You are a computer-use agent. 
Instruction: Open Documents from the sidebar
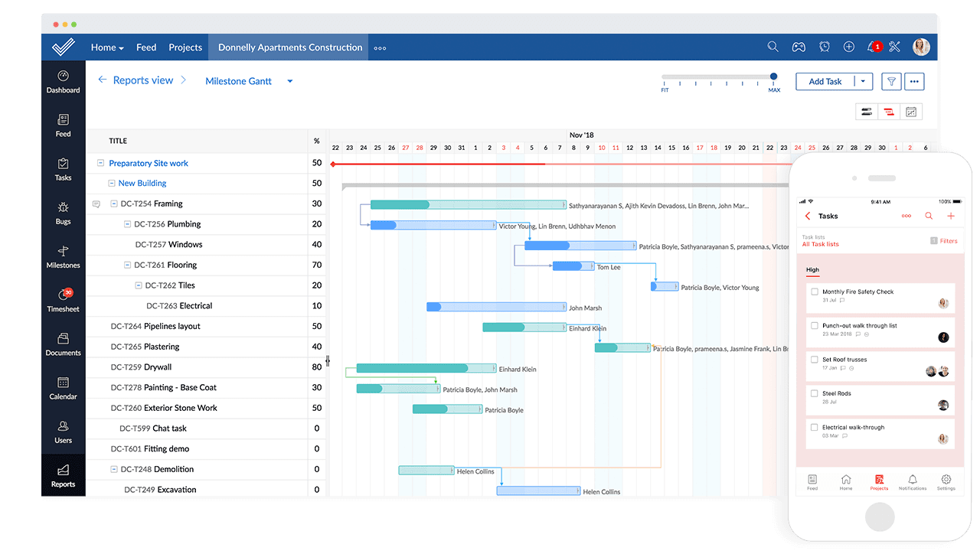[x=63, y=344]
